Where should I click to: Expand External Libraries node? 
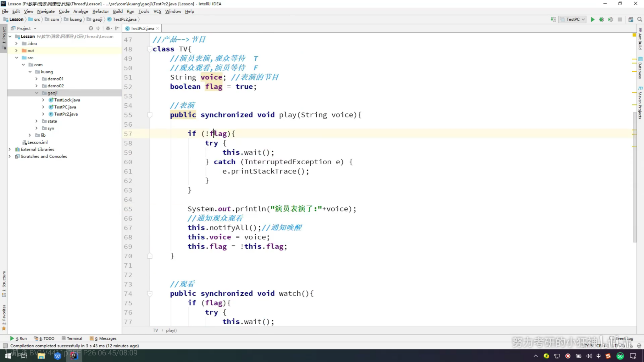coord(10,149)
